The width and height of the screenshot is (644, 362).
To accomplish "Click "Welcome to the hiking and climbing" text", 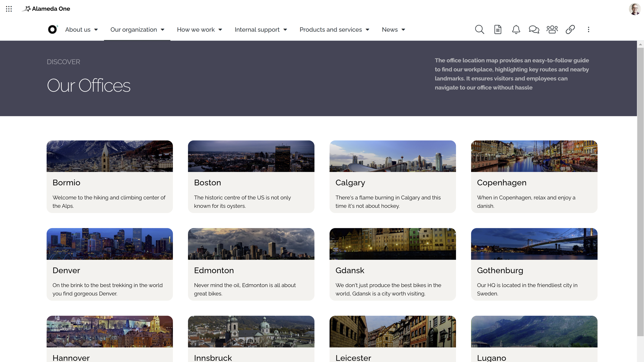I will 109,202.
